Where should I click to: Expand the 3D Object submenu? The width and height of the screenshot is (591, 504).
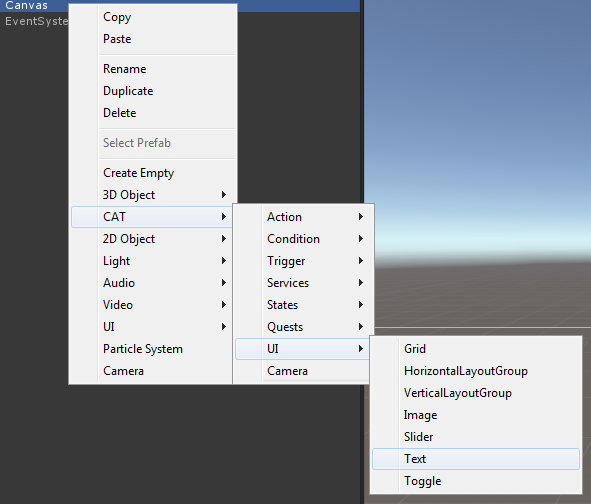click(153, 195)
